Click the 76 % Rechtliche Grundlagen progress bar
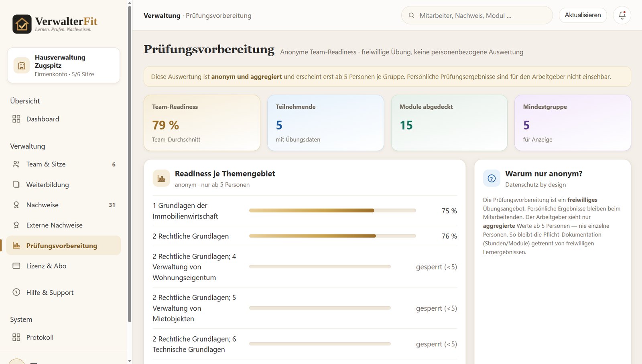The image size is (642, 364). tap(333, 236)
